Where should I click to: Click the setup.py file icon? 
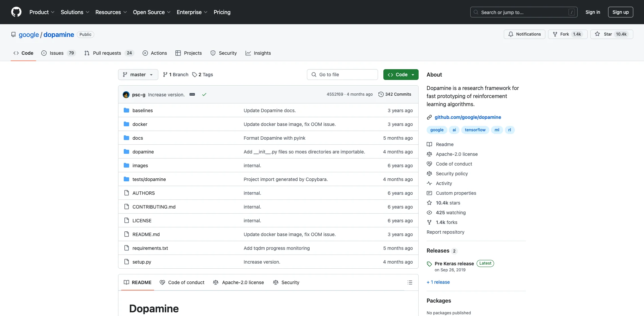tap(126, 262)
